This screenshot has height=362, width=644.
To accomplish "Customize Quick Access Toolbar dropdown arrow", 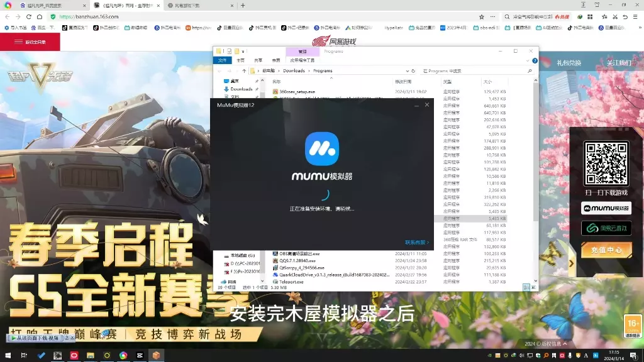I will tap(243, 52).
